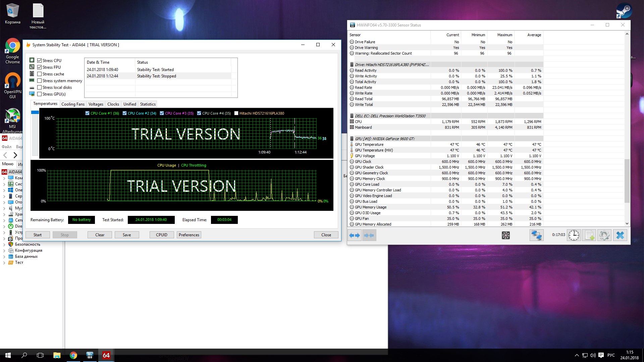Expand tree node beside Windows logo icon

pyautogui.click(x=4, y=190)
